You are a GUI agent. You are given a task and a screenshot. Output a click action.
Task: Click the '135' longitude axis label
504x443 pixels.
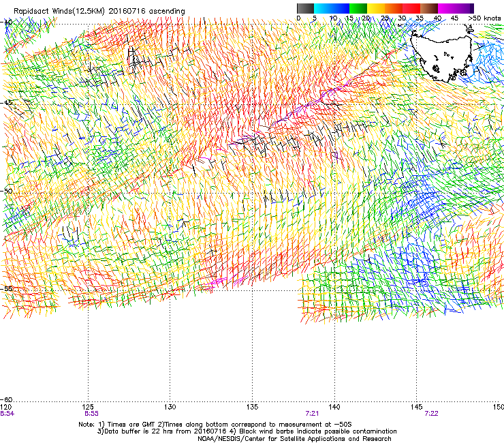tap(252, 408)
